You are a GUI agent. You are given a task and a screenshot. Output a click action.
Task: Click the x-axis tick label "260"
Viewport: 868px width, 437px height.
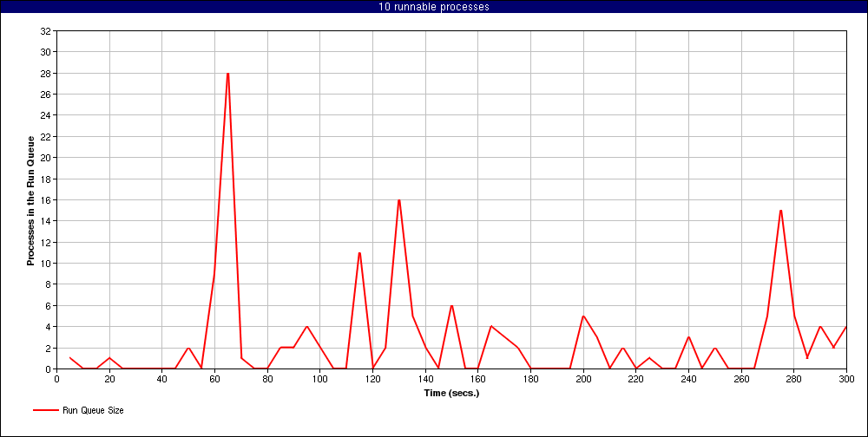coord(740,380)
